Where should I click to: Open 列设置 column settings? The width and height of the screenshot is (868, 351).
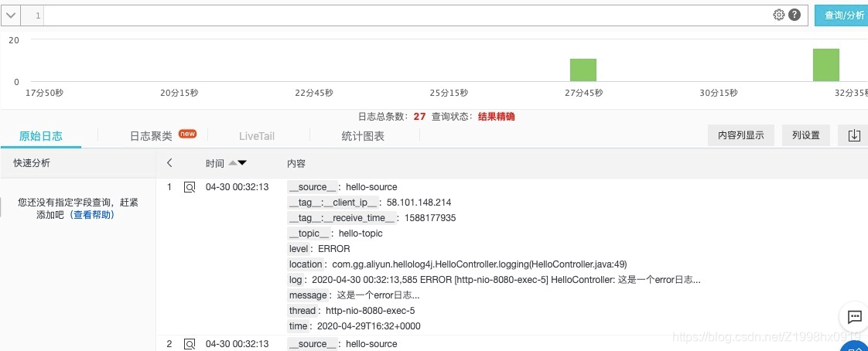coord(805,135)
